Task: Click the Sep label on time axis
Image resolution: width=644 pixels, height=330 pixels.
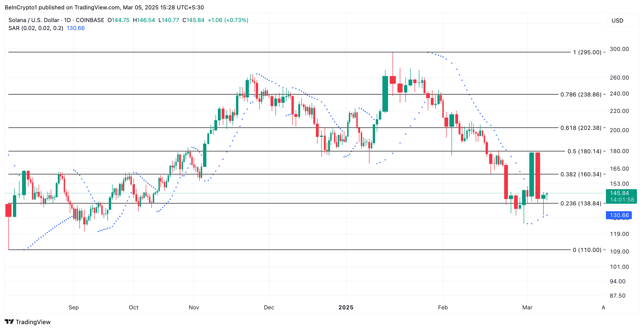Action: tap(74, 307)
